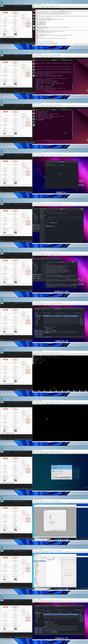
Task: Open Microsoft Edge from Windows taskbar
Action: [x=56, y=539]
